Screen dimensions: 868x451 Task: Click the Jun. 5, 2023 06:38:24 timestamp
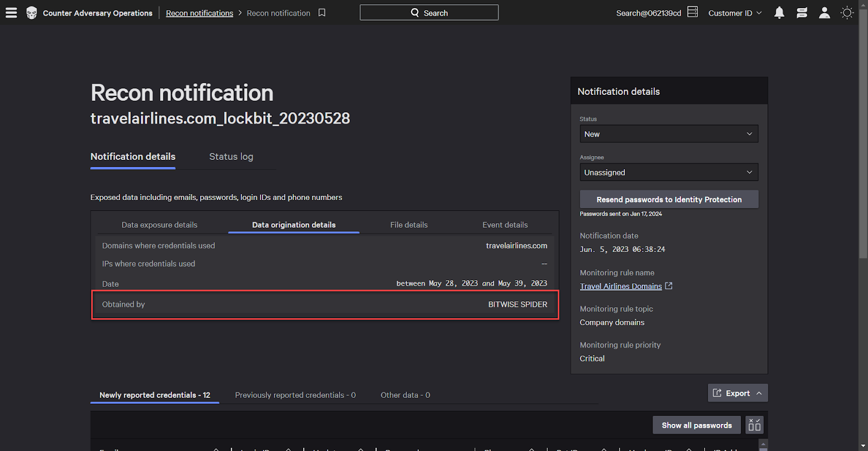point(622,249)
